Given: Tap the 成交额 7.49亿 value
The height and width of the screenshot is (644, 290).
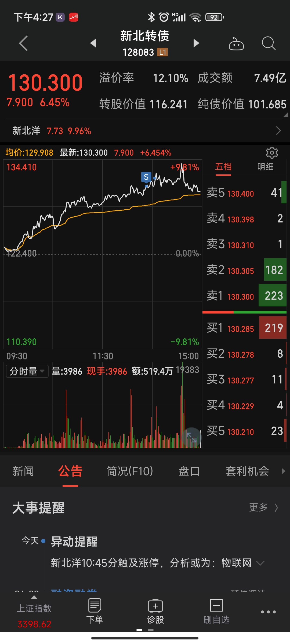Looking at the screenshot, I should tap(270, 78).
